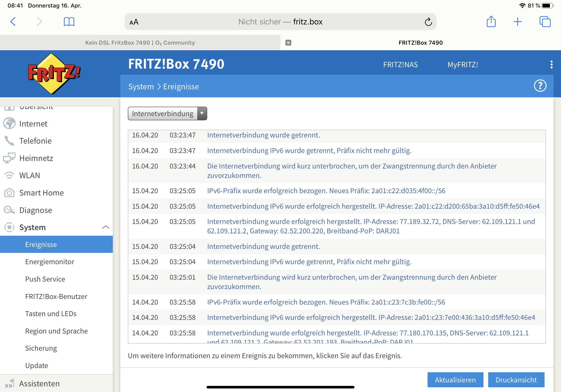Click the FRITZ! logo
Image resolution: width=561 pixels, height=392 pixels.
(x=54, y=73)
